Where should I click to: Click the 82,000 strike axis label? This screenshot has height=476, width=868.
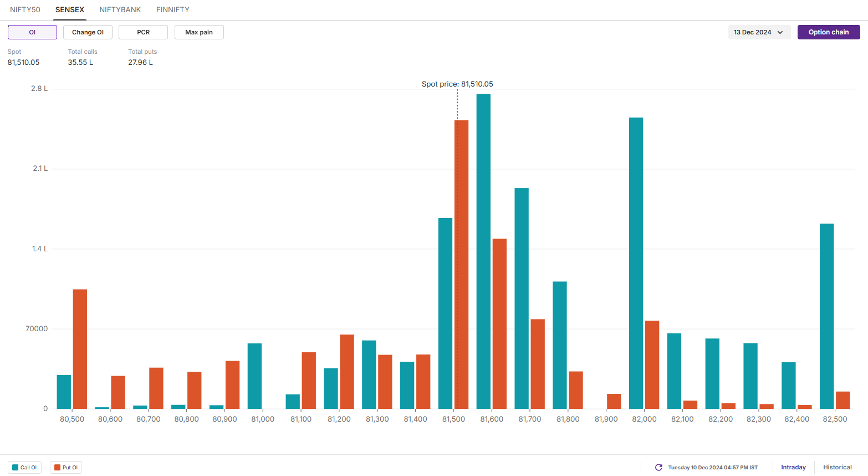tap(644, 419)
